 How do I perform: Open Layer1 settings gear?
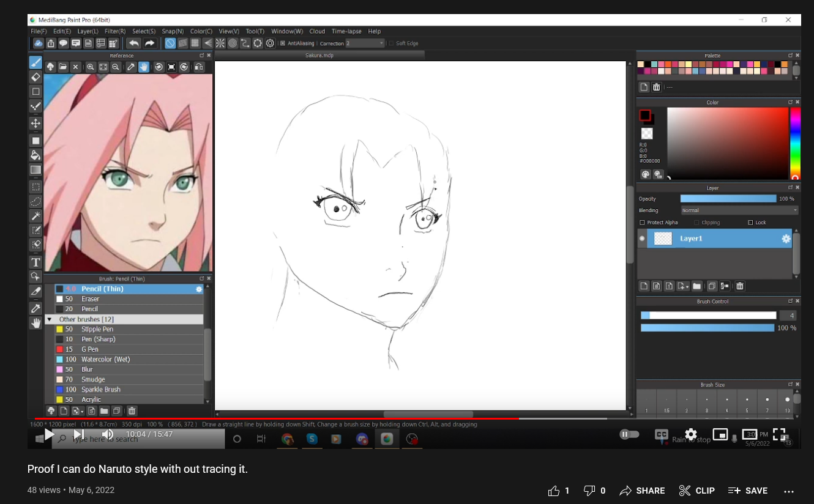tap(786, 239)
